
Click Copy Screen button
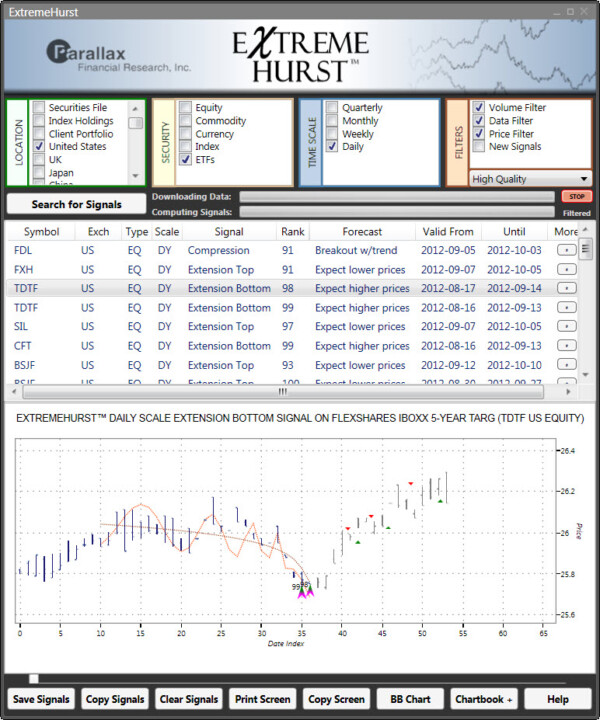[336, 699]
